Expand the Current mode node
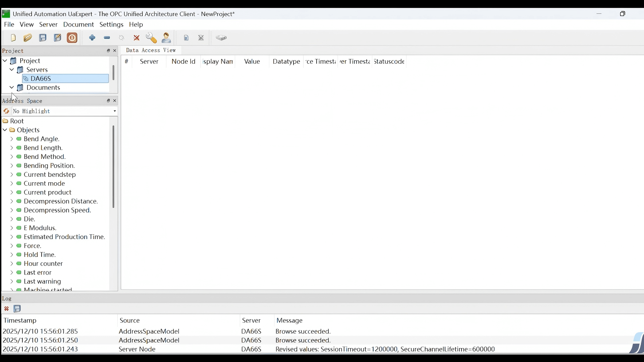This screenshot has height=362, width=644. coord(12,184)
